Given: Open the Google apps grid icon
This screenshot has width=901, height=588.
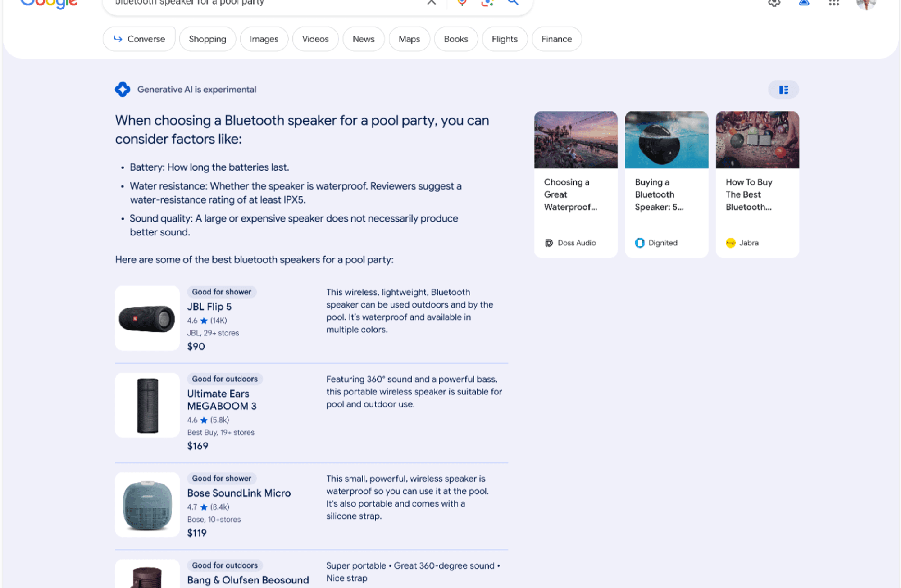Looking at the screenshot, I should click(x=833, y=2).
